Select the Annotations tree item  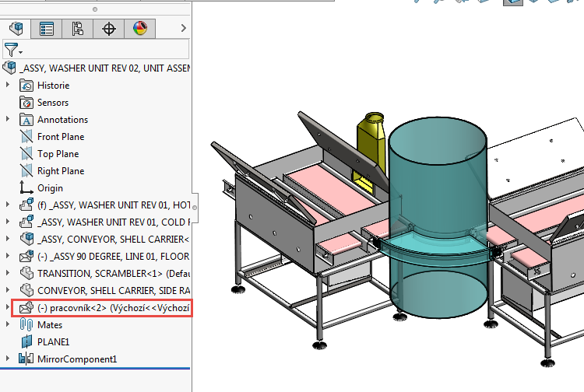click(x=62, y=120)
